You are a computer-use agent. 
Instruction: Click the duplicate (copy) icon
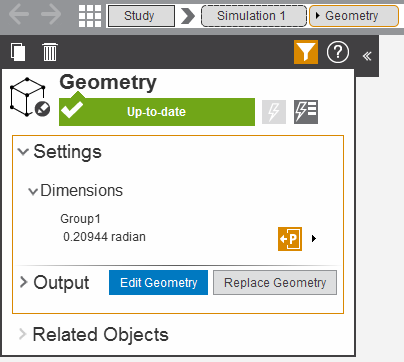(18, 52)
